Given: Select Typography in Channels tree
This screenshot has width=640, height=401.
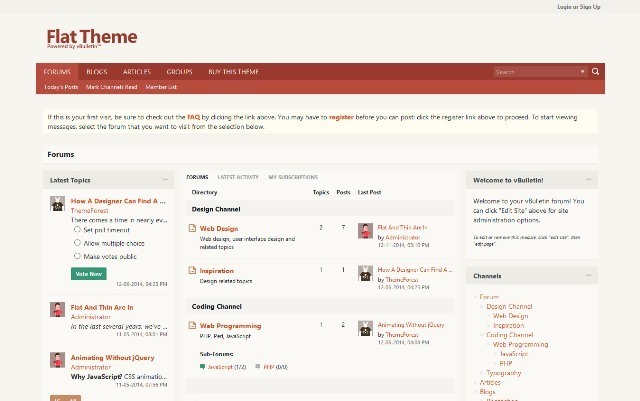Looking at the screenshot, I should click(504, 373).
